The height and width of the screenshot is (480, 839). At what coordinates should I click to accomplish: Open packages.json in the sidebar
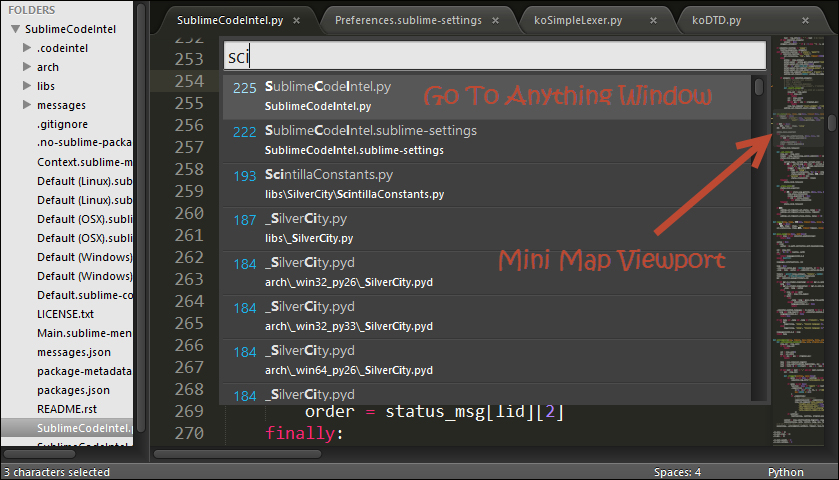pyautogui.click(x=73, y=390)
